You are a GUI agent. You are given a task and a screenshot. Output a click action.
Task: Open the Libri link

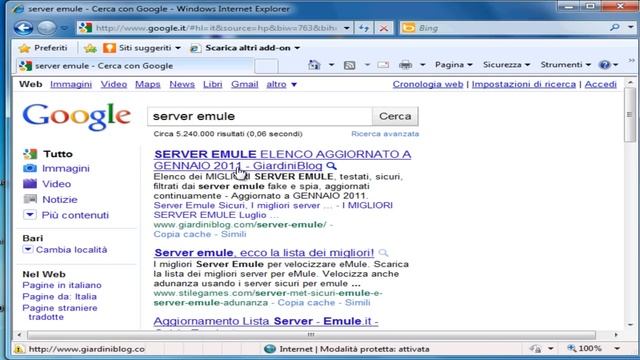pyautogui.click(x=213, y=84)
